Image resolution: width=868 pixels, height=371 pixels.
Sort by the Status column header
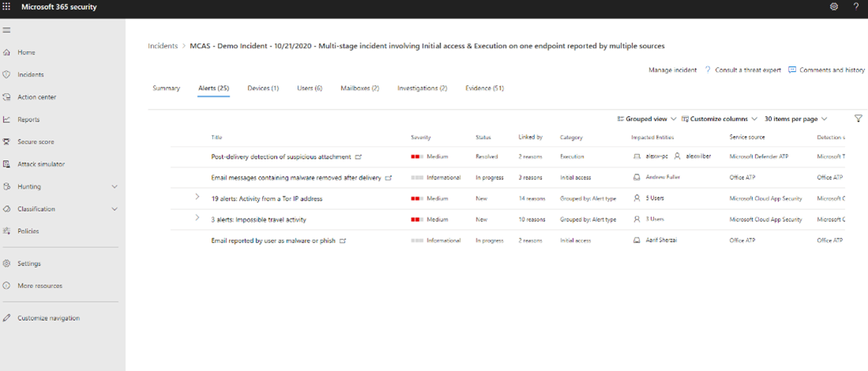tap(483, 137)
